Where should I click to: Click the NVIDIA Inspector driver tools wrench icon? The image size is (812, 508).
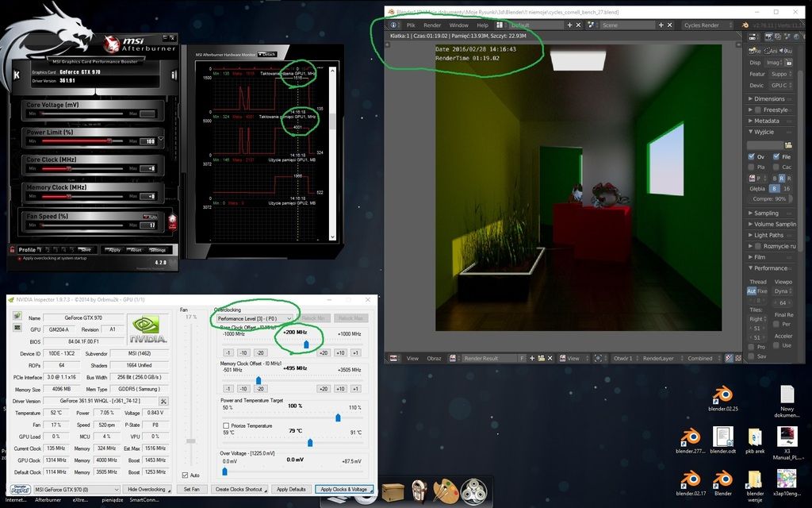(163, 401)
